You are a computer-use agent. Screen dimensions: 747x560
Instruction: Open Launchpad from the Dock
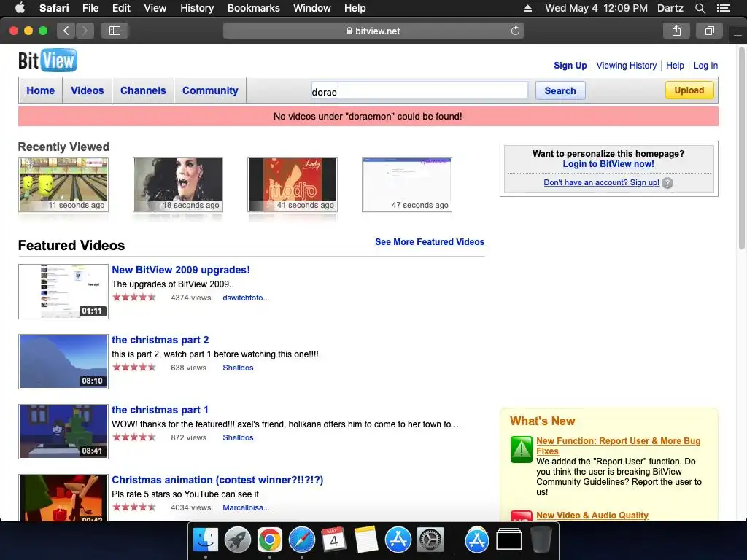pos(238,540)
